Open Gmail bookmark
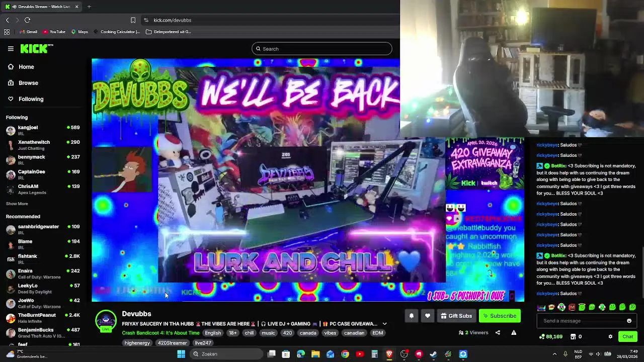Image resolution: width=644 pixels, height=362 pixels. click(28, 32)
